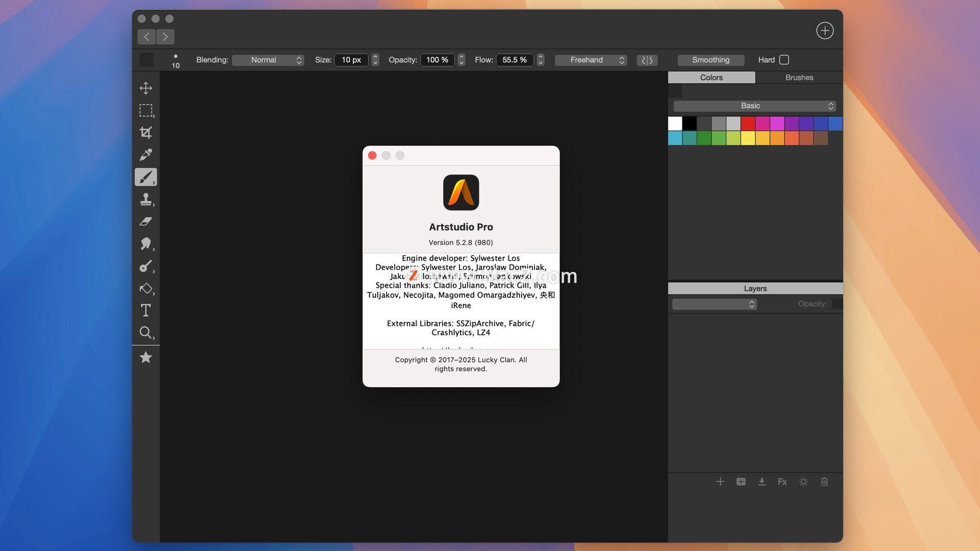This screenshot has width=980, height=551.
Task: Pick the magenta color swatch
Action: 777,123
